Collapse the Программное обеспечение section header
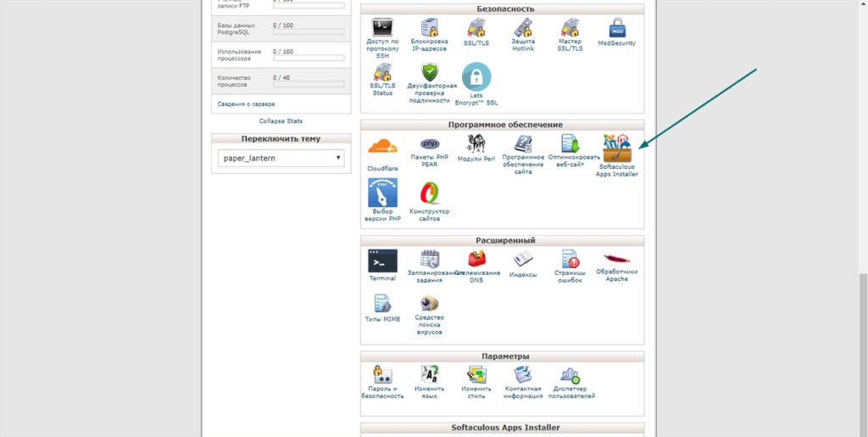This screenshot has height=437, width=868. [502, 126]
